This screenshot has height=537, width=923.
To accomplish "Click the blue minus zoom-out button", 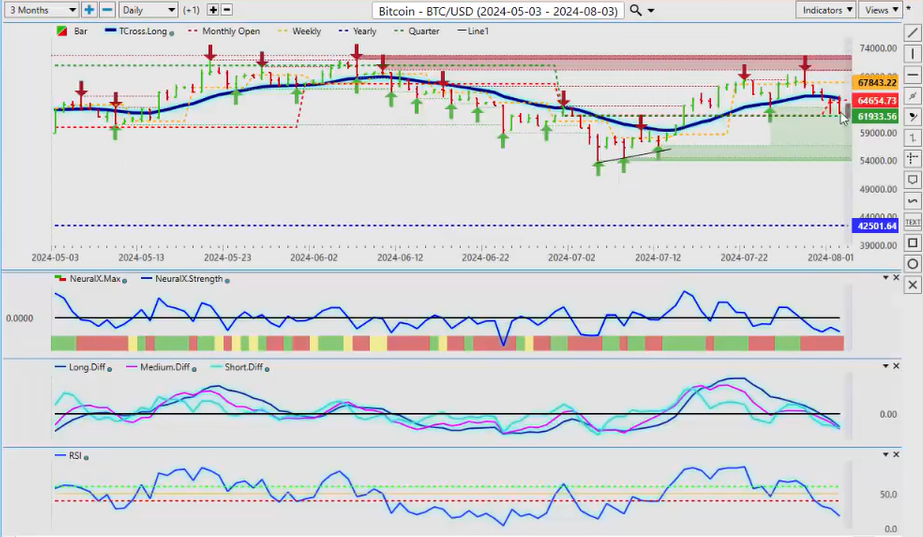I will pyautogui.click(x=106, y=10).
